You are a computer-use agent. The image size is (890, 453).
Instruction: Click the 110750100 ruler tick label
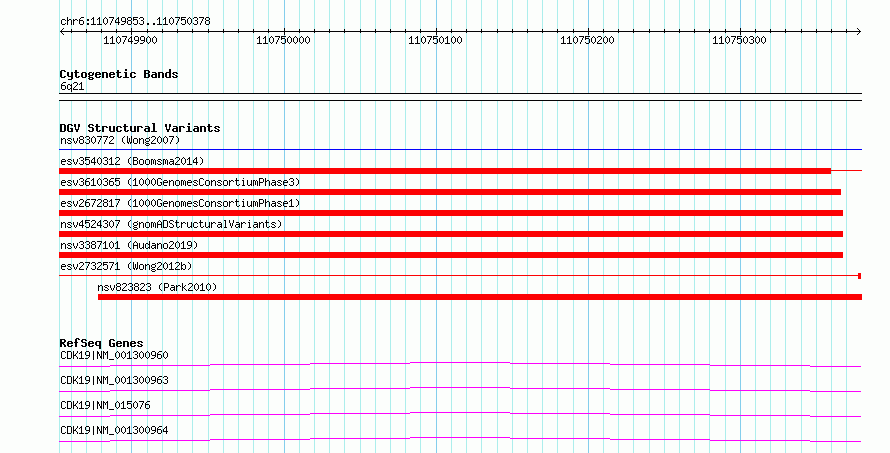coord(435,40)
